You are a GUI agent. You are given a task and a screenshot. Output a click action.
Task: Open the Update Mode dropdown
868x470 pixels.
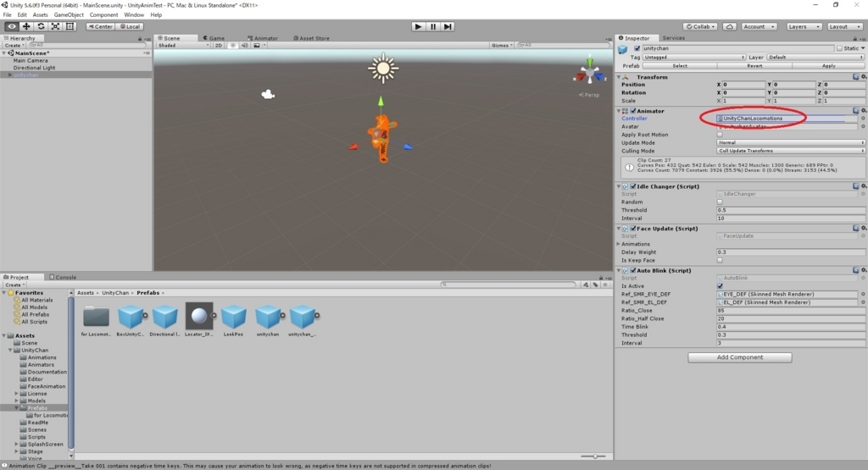point(791,142)
